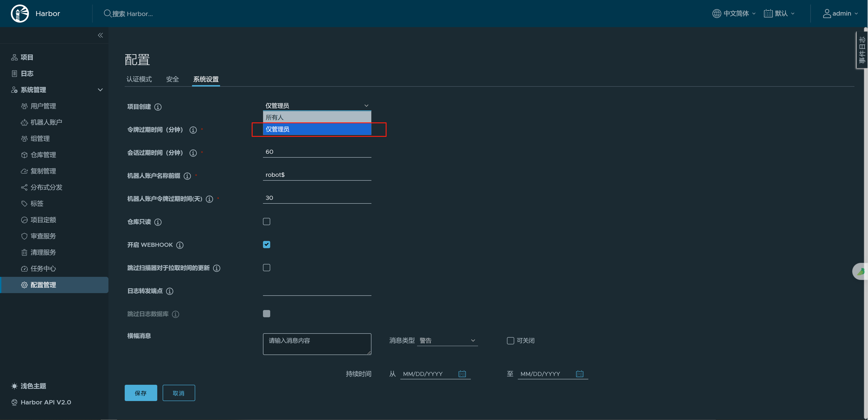Open calendar picker for 至 date field

[579, 374]
